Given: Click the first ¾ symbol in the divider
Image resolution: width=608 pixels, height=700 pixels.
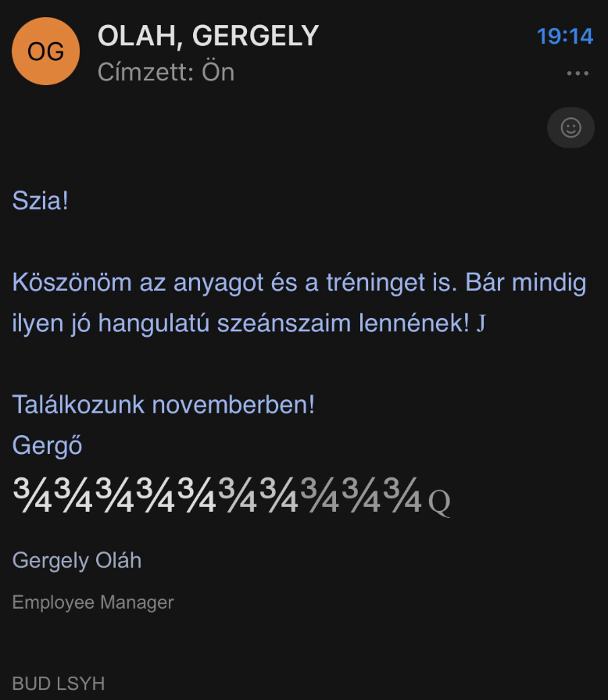Looking at the screenshot, I should [33, 495].
